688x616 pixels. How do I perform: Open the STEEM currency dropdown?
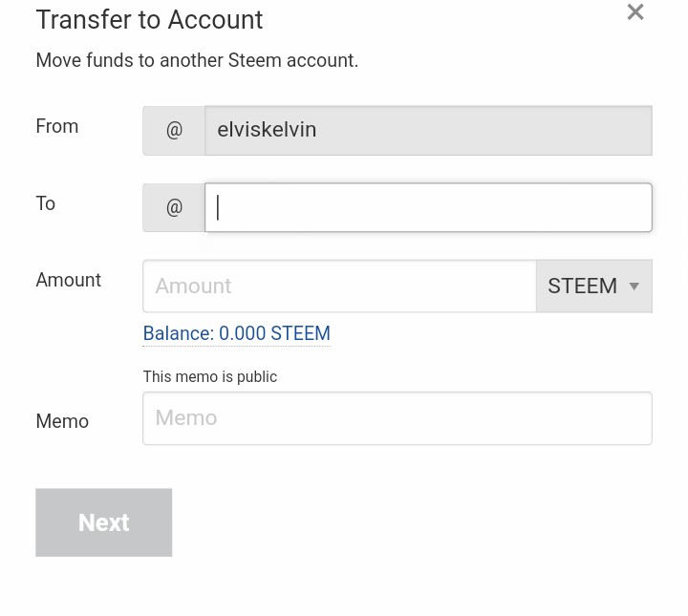tap(592, 287)
